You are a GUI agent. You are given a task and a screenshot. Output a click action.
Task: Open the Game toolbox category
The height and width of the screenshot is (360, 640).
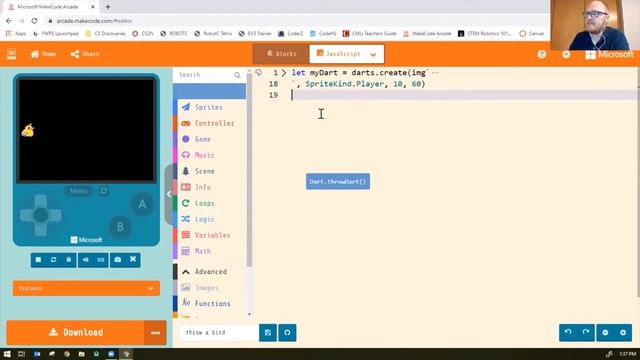(x=209, y=139)
